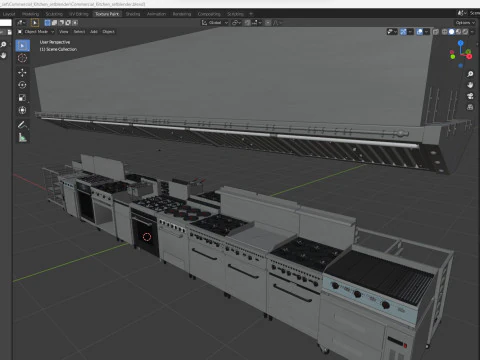The width and height of the screenshot is (480, 360).
Task: Open viewport shading options dropdown
Action: coord(472,32)
